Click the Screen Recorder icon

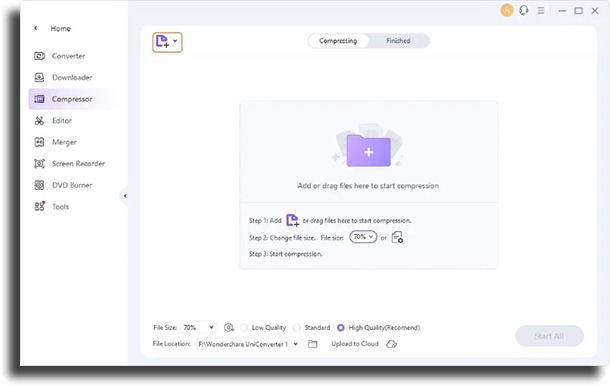[39, 163]
